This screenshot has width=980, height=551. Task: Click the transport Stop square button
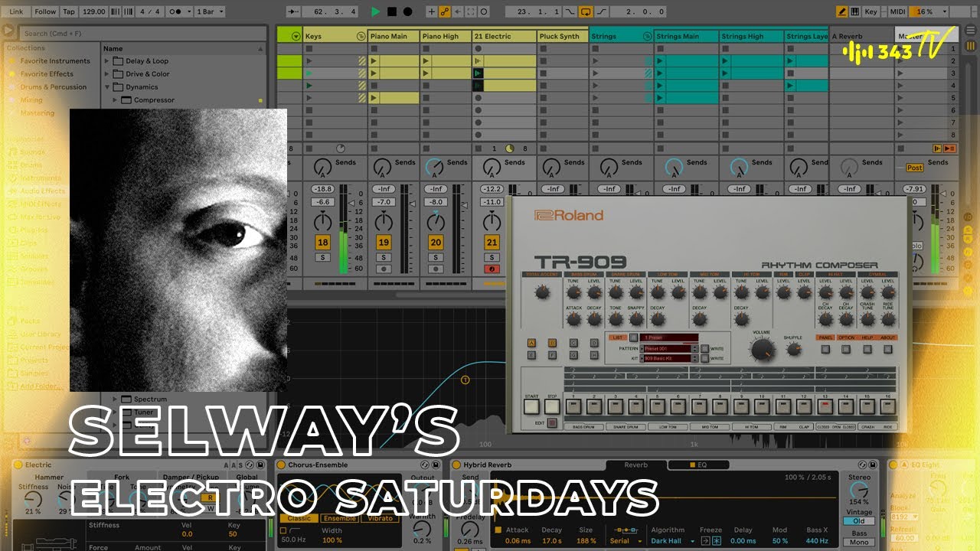[392, 11]
